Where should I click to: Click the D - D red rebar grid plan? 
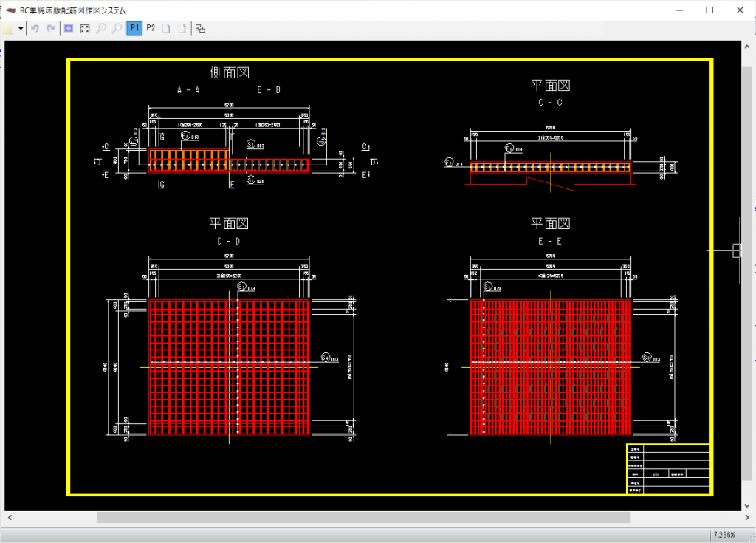click(x=229, y=367)
